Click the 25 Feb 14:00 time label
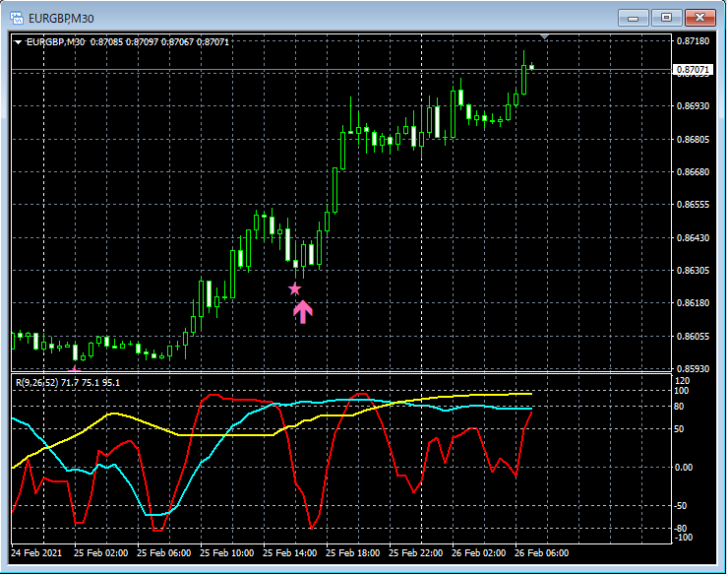The width and height of the screenshot is (728, 574). tap(289, 553)
